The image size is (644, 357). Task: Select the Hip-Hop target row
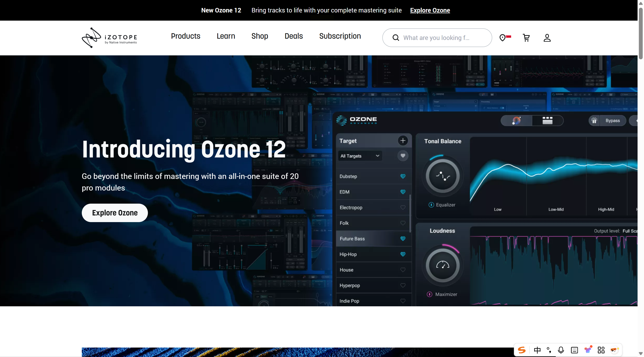click(x=374, y=254)
